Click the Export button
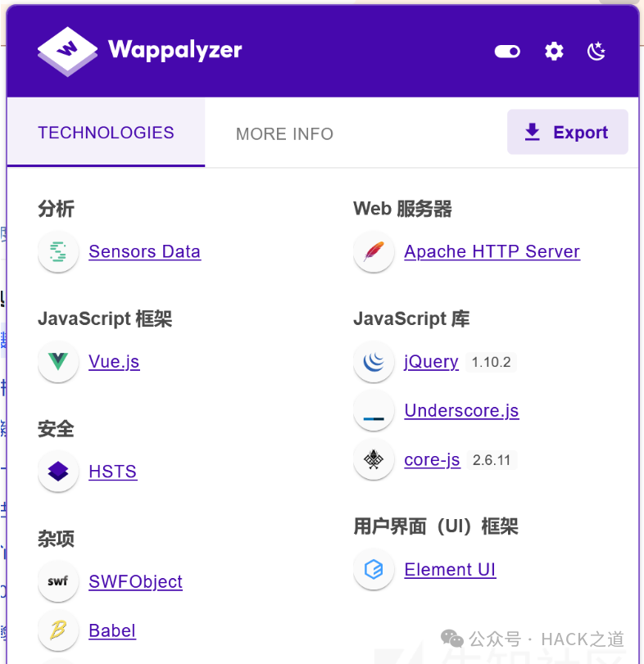 coord(567,132)
